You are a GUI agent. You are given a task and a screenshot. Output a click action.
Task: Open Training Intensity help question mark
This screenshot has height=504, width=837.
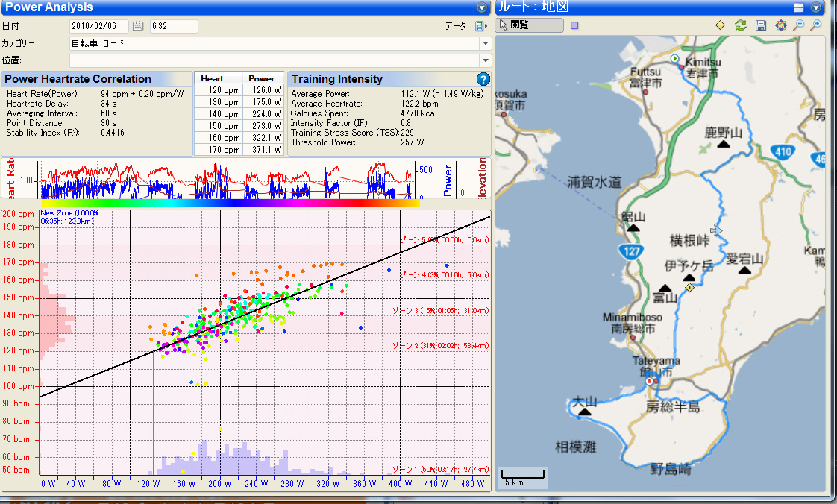(483, 79)
